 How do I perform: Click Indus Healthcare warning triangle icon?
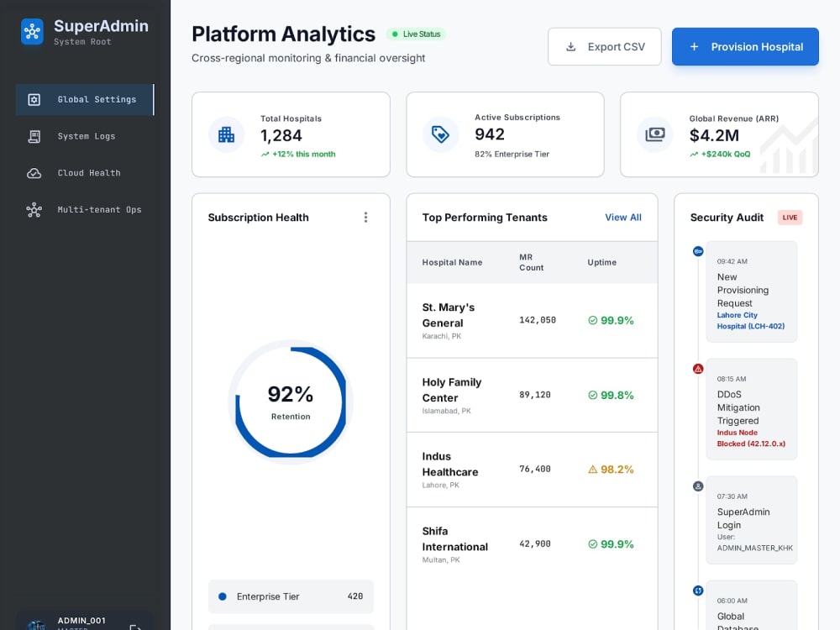pos(592,470)
